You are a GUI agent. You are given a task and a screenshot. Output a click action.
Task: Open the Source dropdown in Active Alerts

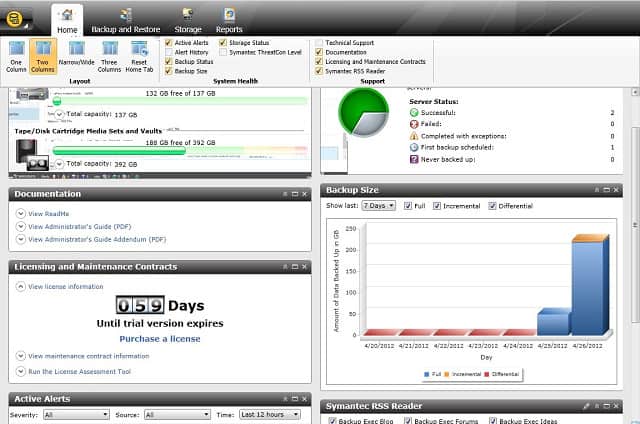pyautogui.click(x=177, y=415)
